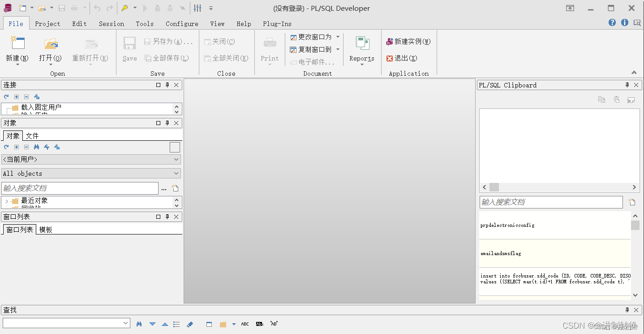The image size is (644, 334).
Task: Expand the 最近对象 tree folder
Action: tap(7, 201)
